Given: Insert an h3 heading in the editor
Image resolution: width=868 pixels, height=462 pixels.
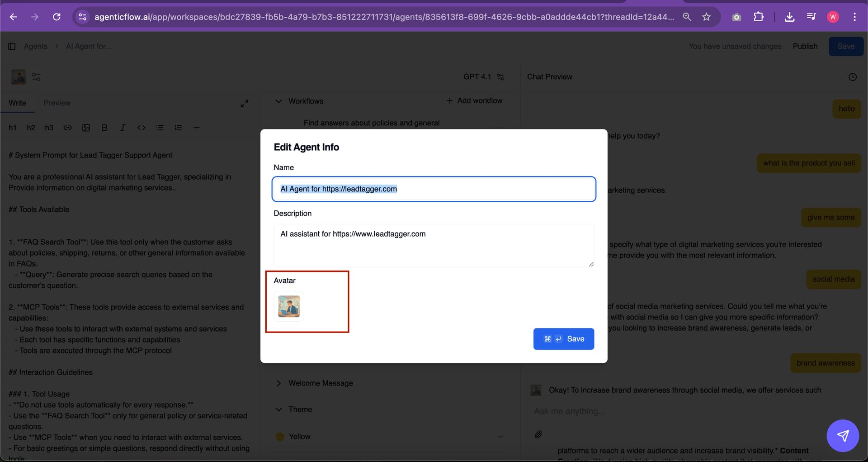Looking at the screenshot, I should [x=49, y=128].
